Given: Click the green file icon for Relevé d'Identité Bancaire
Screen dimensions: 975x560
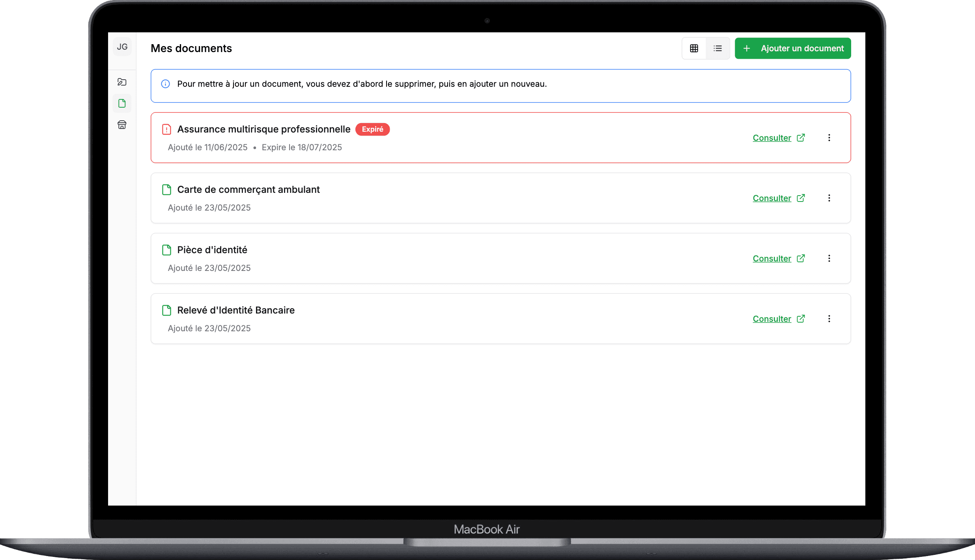Looking at the screenshot, I should click(x=166, y=310).
